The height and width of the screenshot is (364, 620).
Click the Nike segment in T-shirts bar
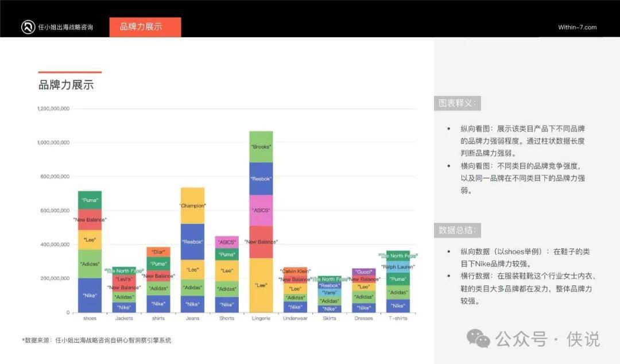pos(398,306)
